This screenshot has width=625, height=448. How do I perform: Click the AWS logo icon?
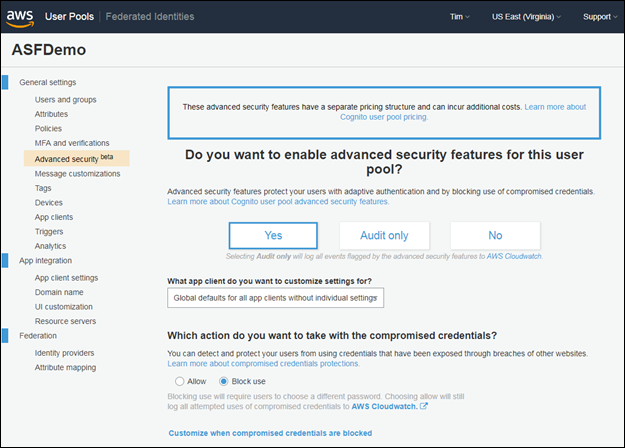tap(20, 18)
